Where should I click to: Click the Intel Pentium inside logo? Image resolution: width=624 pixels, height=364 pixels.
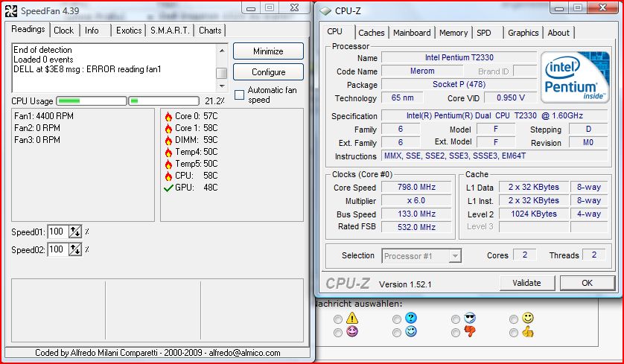(x=575, y=77)
